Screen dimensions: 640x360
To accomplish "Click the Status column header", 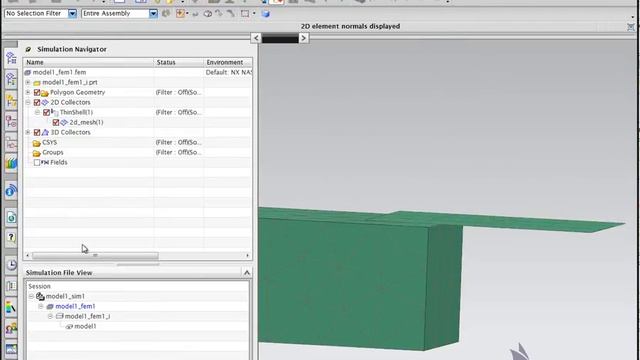I will click(178, 62).
